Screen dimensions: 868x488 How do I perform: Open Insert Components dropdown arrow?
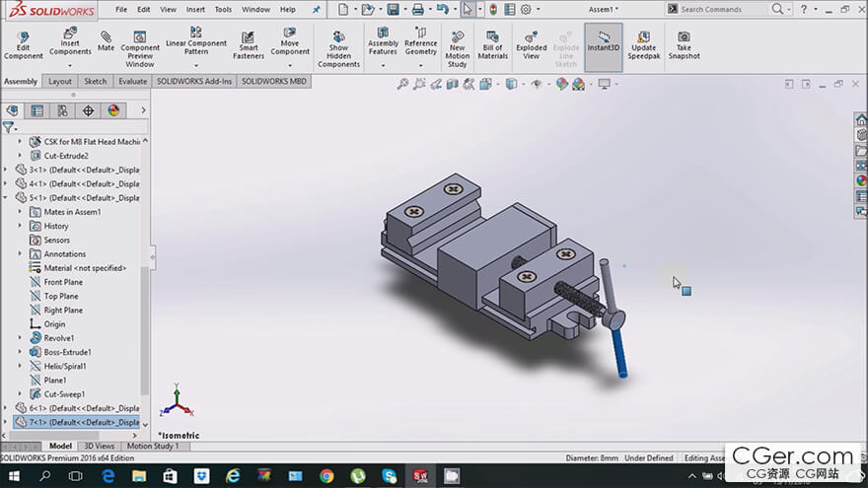point(70,66)
